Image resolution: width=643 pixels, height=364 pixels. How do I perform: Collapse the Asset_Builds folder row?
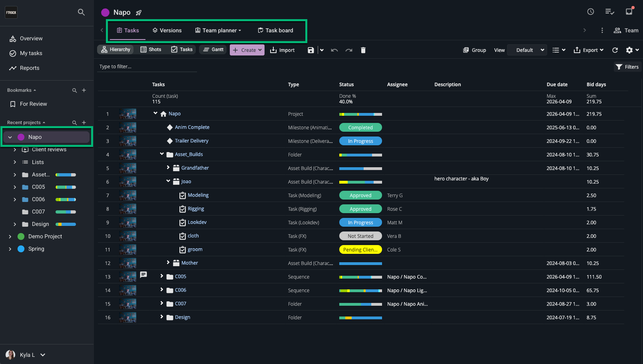[162, 154]
